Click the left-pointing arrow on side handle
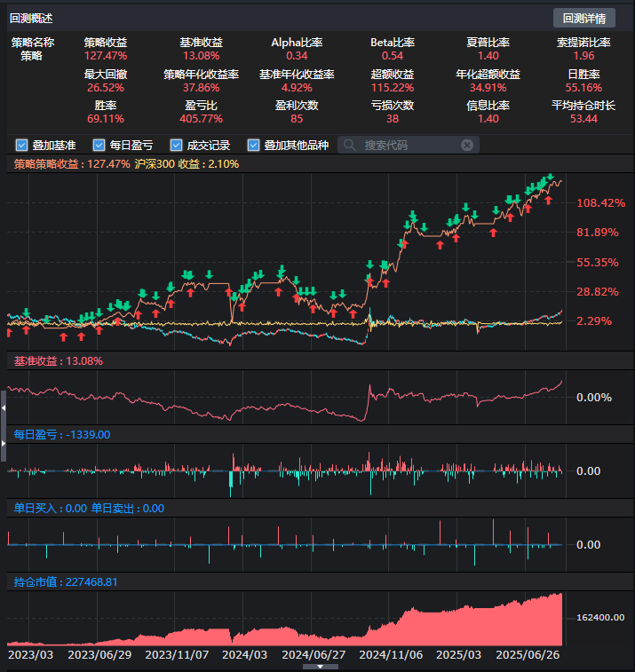 pyautogui.click(x=4, y=408)
